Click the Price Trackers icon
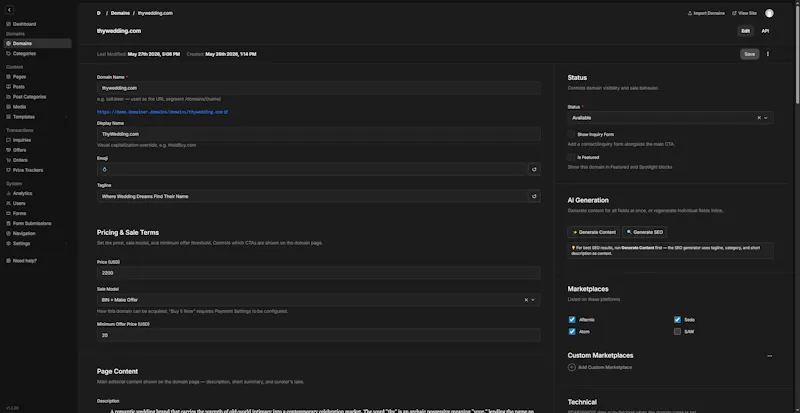 [x=8, y=170]
